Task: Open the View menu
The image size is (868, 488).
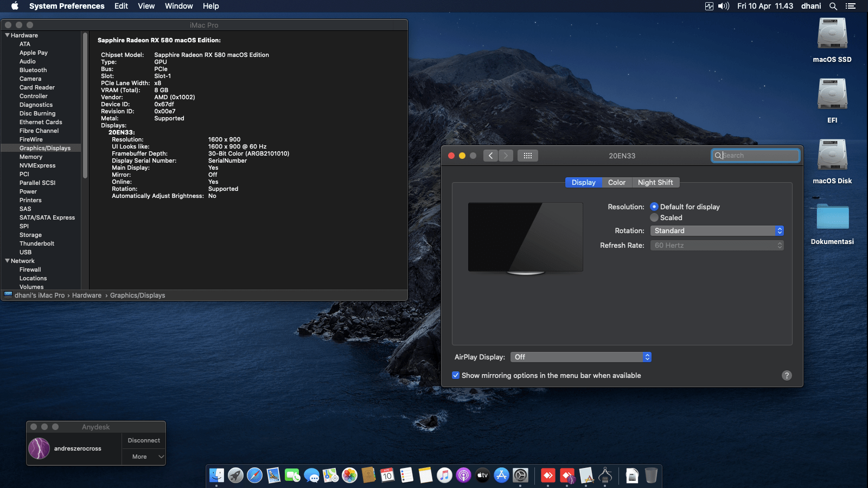Action: tap(146, 6)
